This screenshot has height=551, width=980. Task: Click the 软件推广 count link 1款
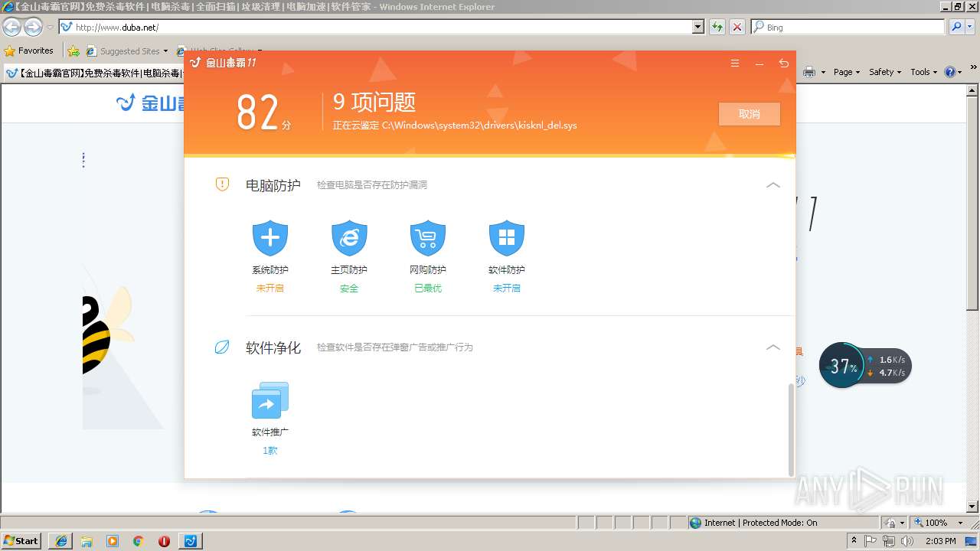[270, 451]
